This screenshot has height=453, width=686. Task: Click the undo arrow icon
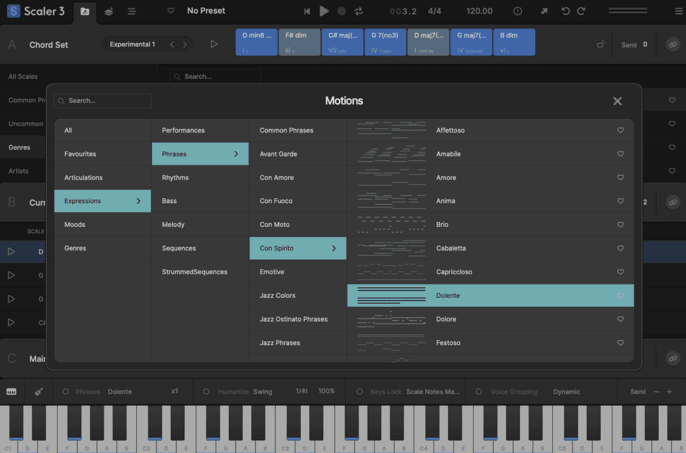(x=566, y=11)
